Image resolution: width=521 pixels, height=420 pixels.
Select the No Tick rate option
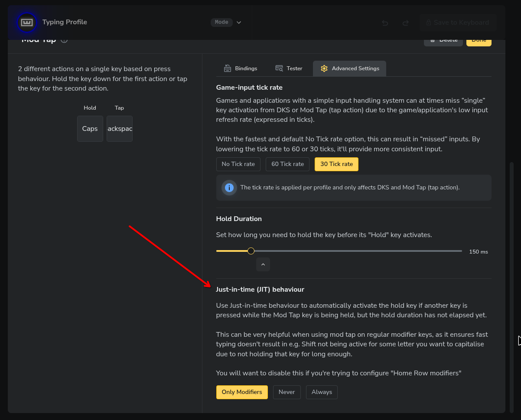[238, 164]
